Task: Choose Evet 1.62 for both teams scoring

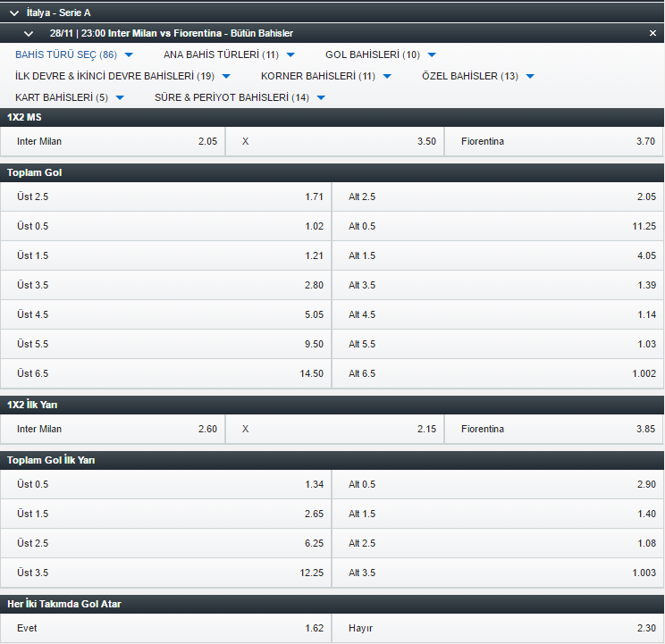Action: coord(166,628)
